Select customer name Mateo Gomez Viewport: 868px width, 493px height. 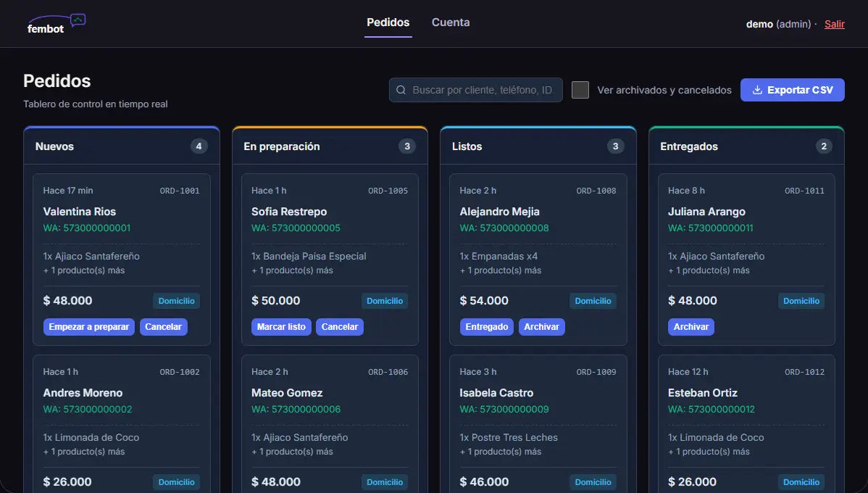tap(287, 393)
